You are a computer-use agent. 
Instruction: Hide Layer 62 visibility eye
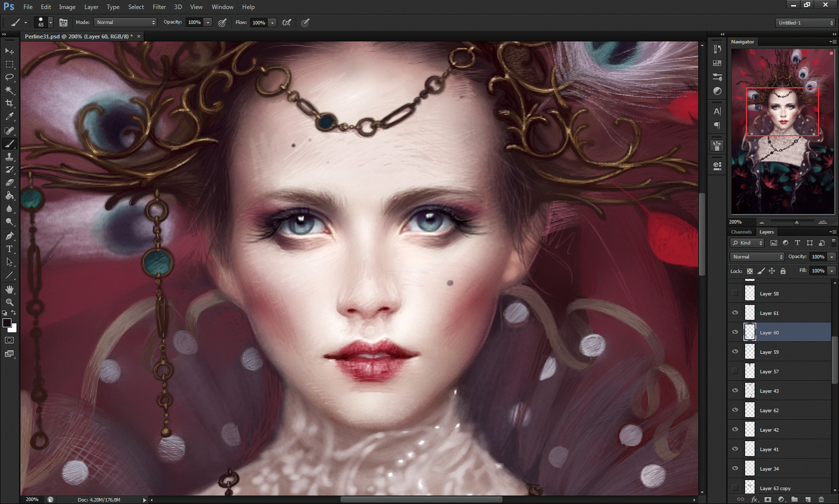735,410
